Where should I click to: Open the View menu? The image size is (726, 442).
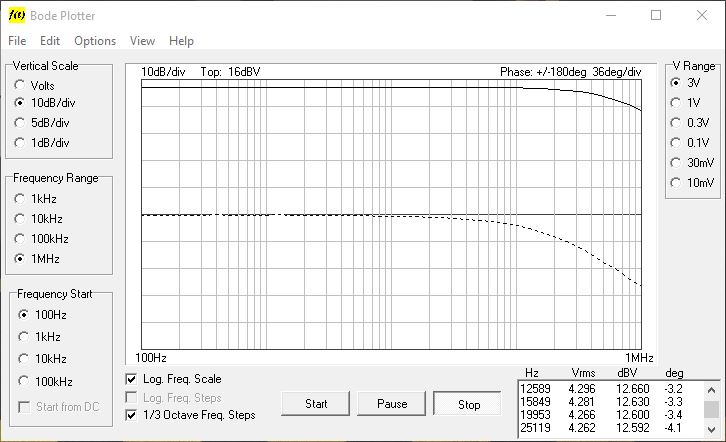coord(142,41)
